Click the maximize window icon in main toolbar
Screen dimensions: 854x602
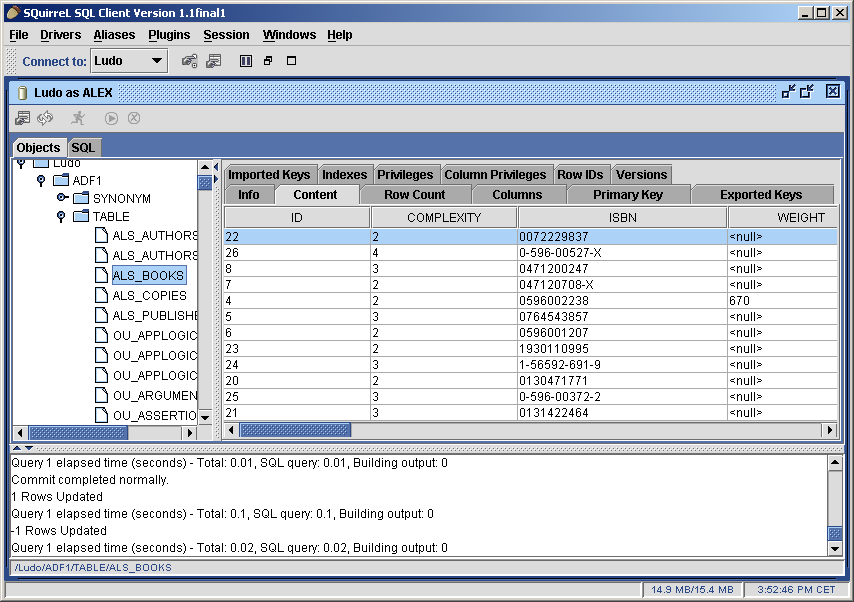point(292,61)
